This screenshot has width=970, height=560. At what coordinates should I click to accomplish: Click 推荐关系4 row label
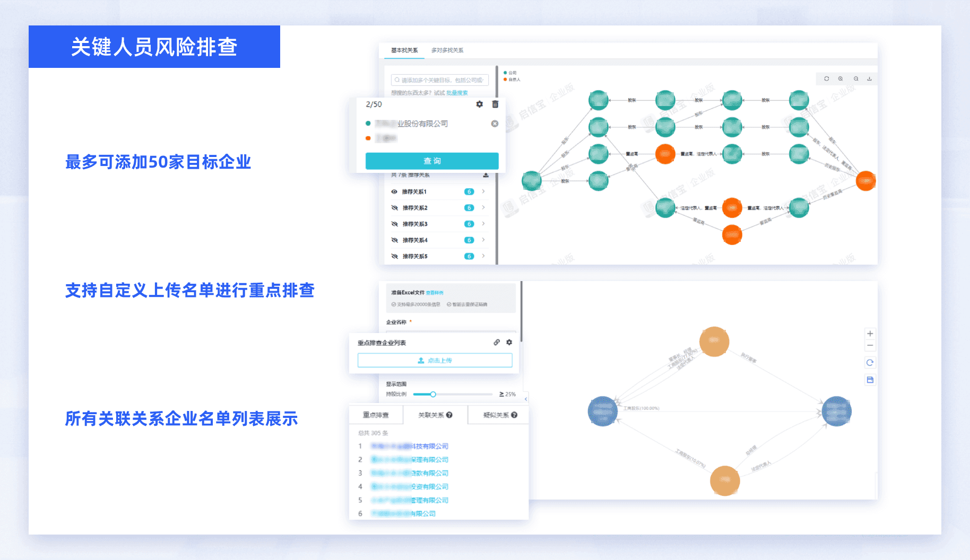(x=415, y=240)
